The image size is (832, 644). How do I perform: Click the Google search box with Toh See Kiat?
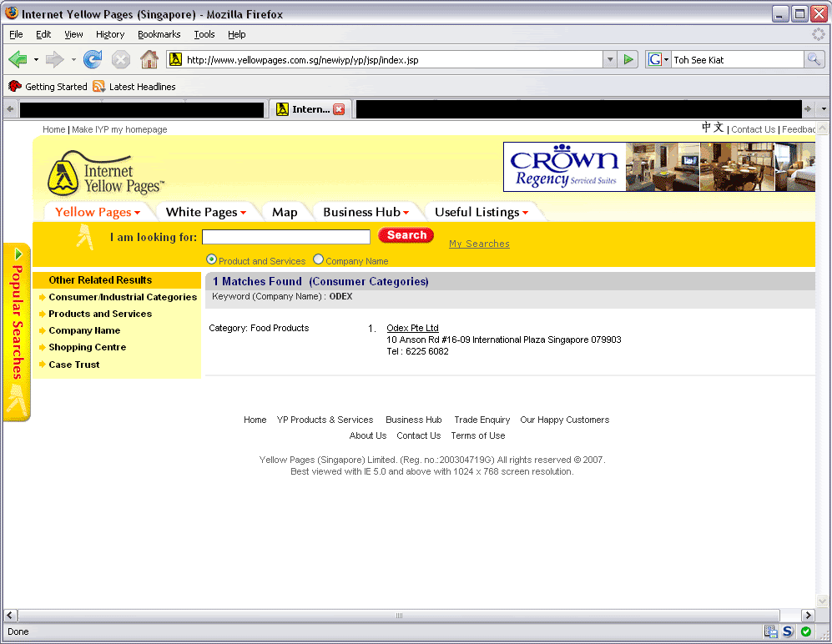click(738, 59)
